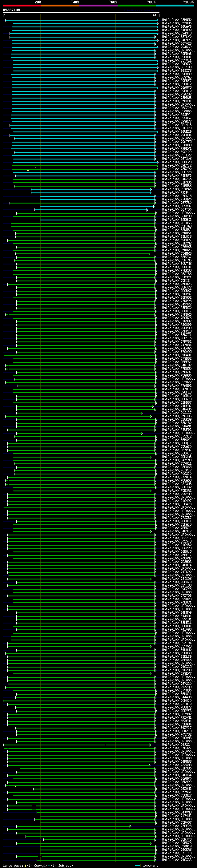Viewport: 197px width, 868px height.
Task: Select the UniRef100_Q3HRW8 label
Action: pyautogui.click(x=177, y=98)
